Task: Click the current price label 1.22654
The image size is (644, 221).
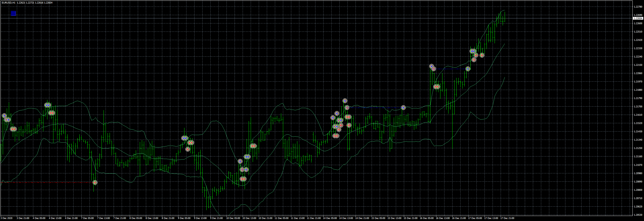Action: tap(637, 18)
